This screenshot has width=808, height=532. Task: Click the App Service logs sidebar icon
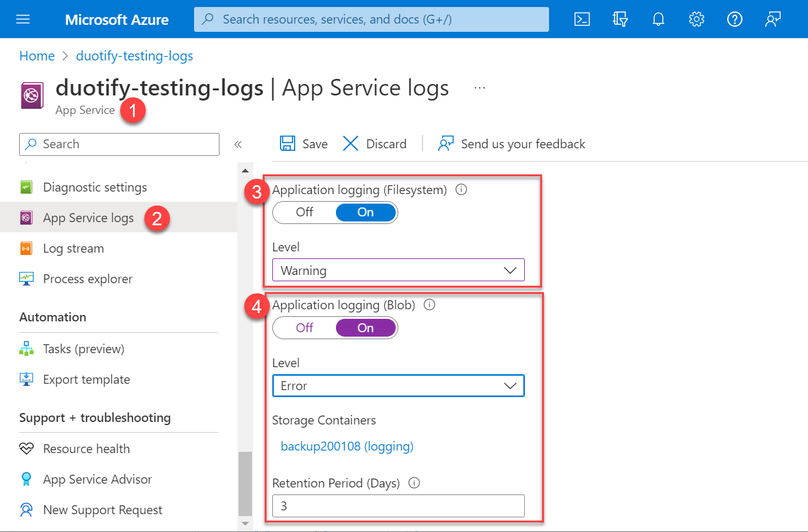click(x=26, y=218)
